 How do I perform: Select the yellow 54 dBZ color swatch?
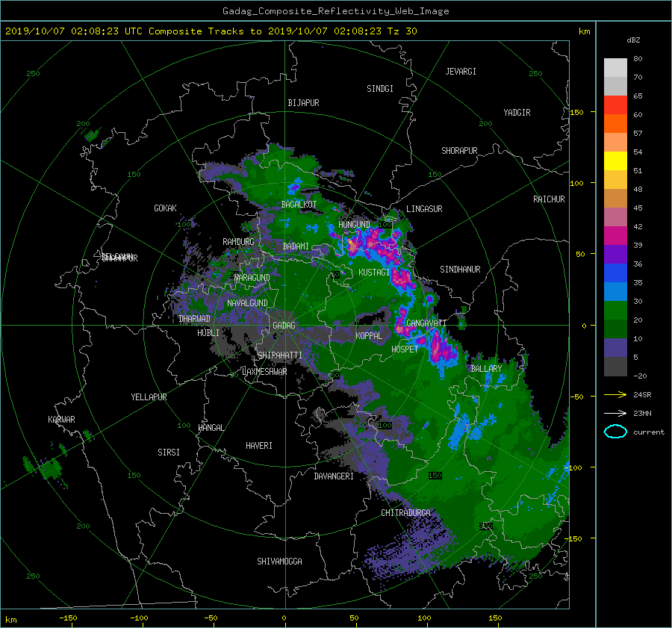click(x=615, y=161)
